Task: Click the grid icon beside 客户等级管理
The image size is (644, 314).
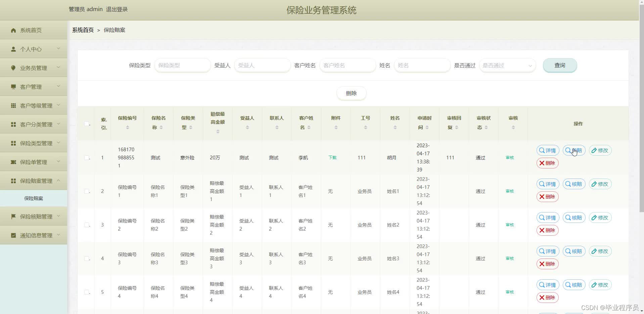Action: tap(13, 106)
